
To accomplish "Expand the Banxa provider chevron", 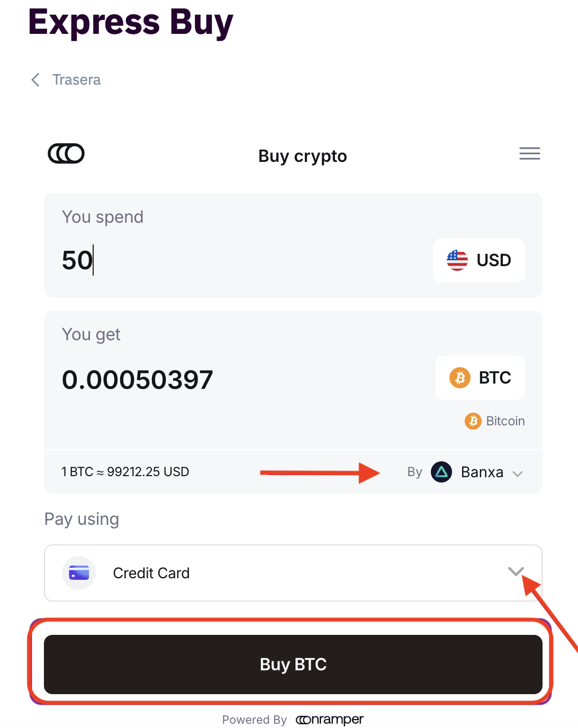I will point(518,474).
